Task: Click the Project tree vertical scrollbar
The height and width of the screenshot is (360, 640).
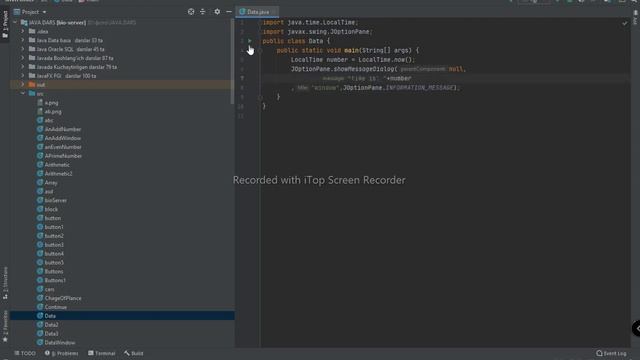Action: point(233,61)
